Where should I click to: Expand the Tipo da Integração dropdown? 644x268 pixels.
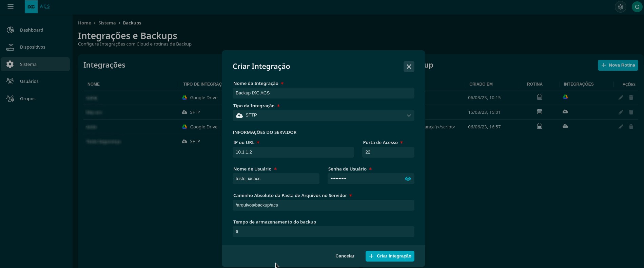point(324,115)
